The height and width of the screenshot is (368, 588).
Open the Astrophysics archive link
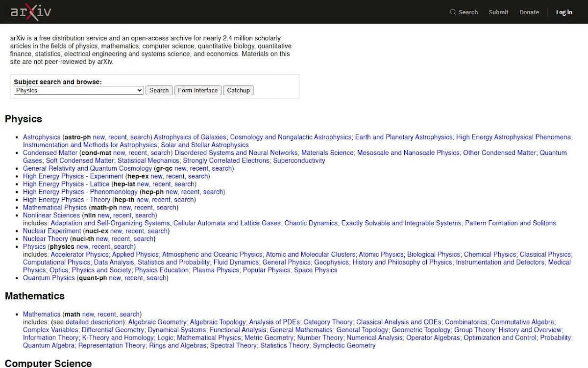[42, 137]
